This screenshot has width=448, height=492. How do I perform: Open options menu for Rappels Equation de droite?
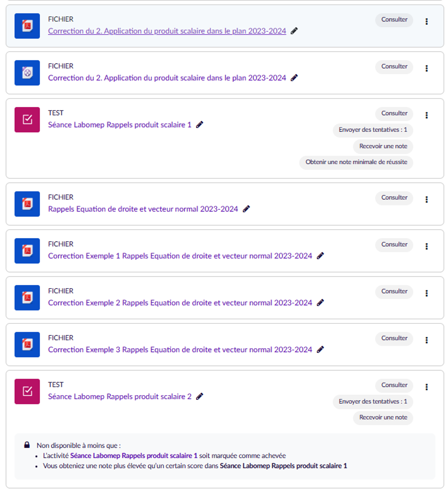pyautogui.click(x=427, y=200)
